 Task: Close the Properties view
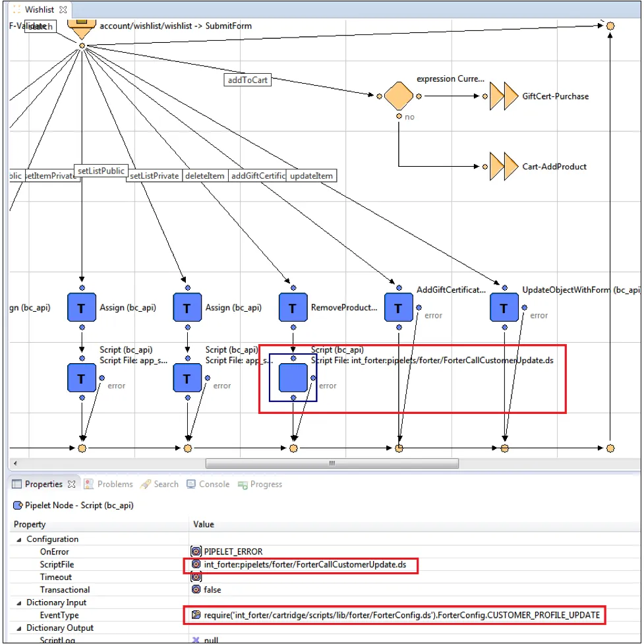[x=71, y=484]
